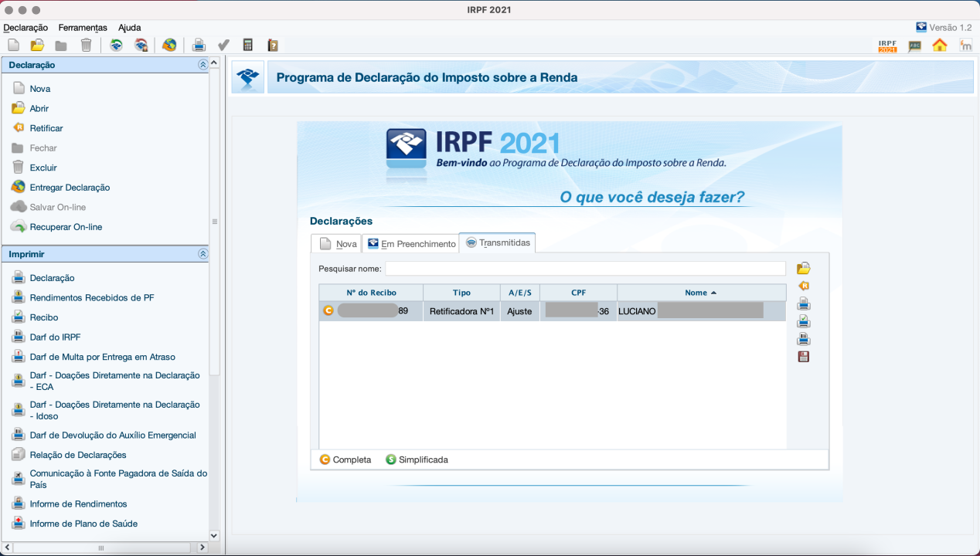Collapse the Declaração panel section
Screen dimensions: 980x556
[202, 66]
